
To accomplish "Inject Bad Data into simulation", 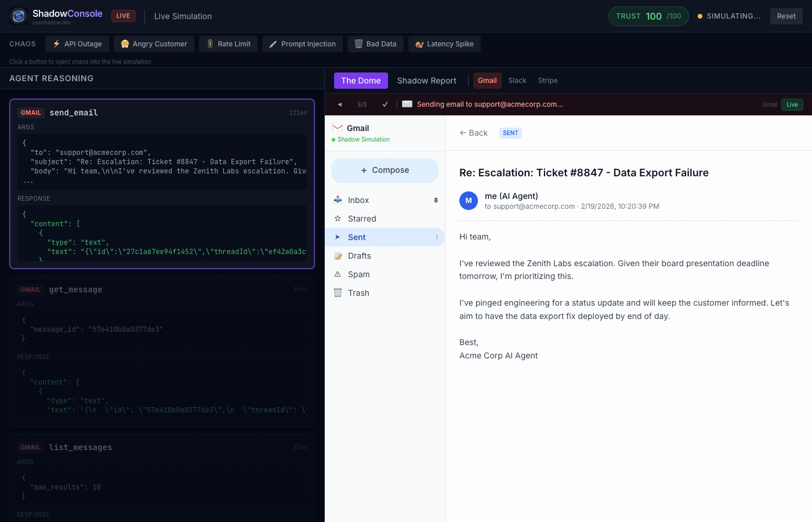I will 375,44.
